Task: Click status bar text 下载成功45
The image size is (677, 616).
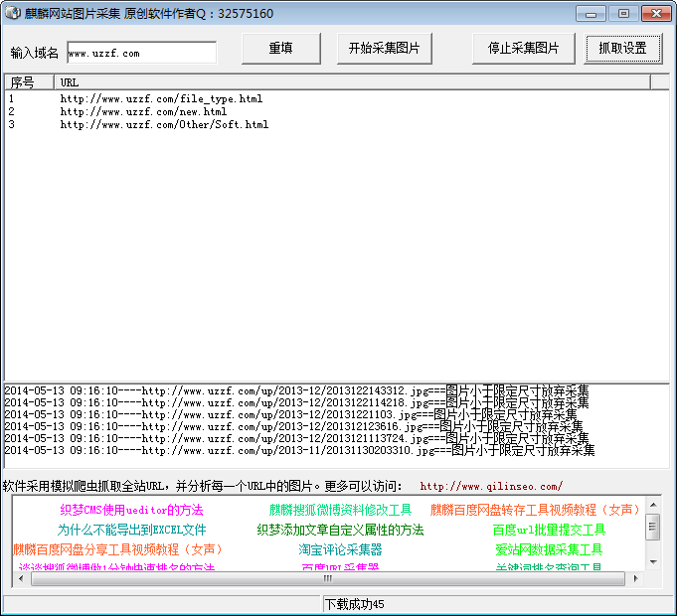Action: pos(355,604)
